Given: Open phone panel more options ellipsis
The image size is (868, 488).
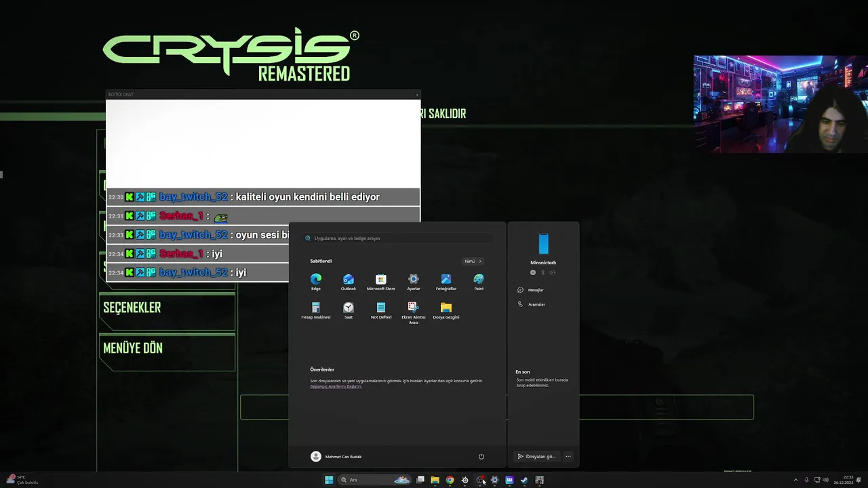Looking at the screenshot, I should pyautogui.click(x=568, y=456).
